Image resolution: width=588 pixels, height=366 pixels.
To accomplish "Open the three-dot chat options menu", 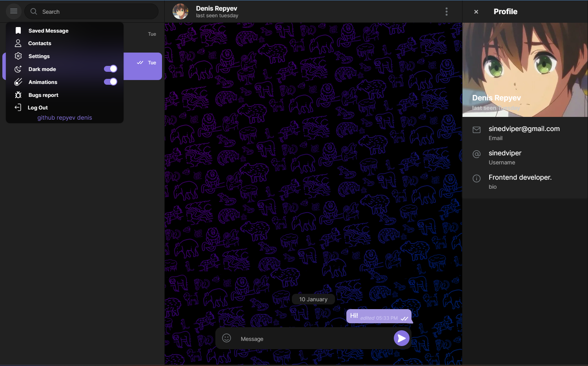I will [x=446, y=12].
